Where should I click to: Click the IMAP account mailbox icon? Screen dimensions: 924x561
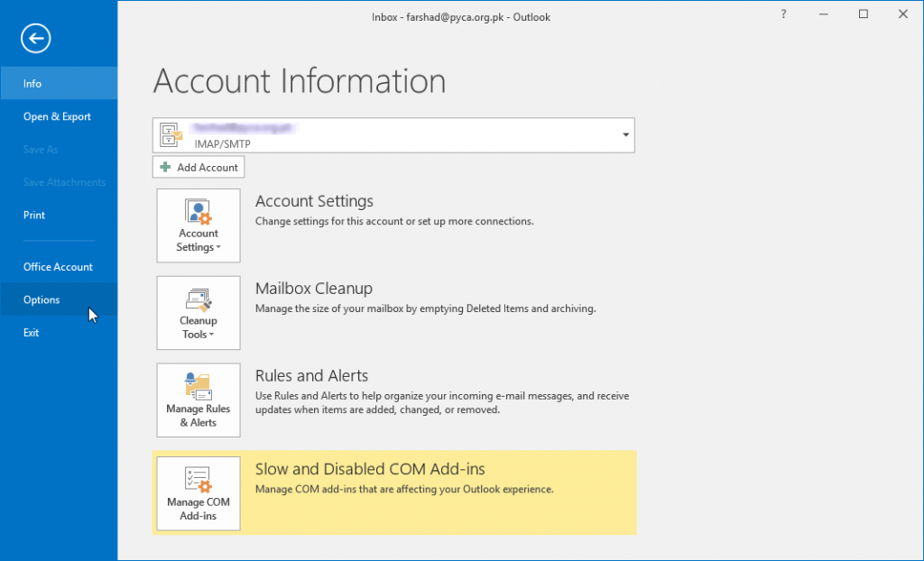coord(171,135)
